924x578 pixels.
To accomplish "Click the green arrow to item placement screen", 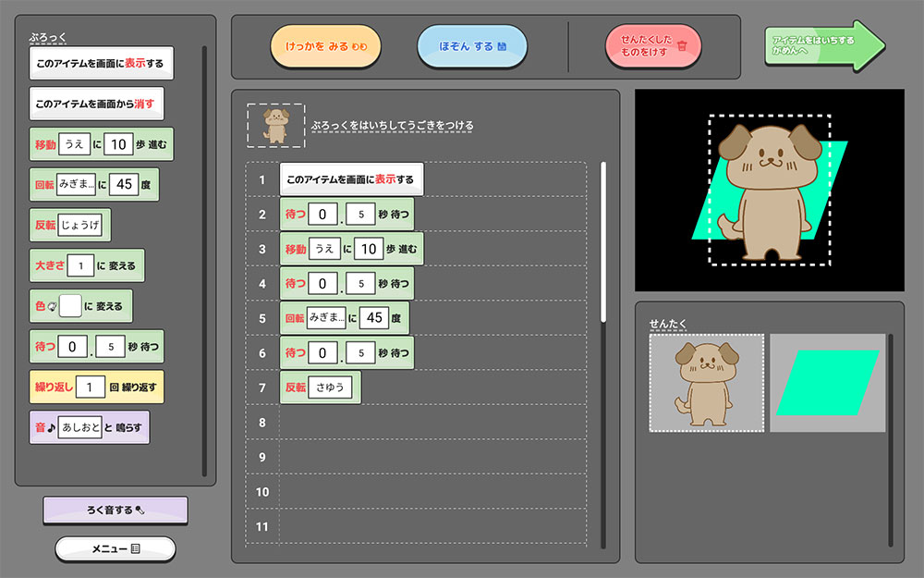I will [x=823, y=45].
